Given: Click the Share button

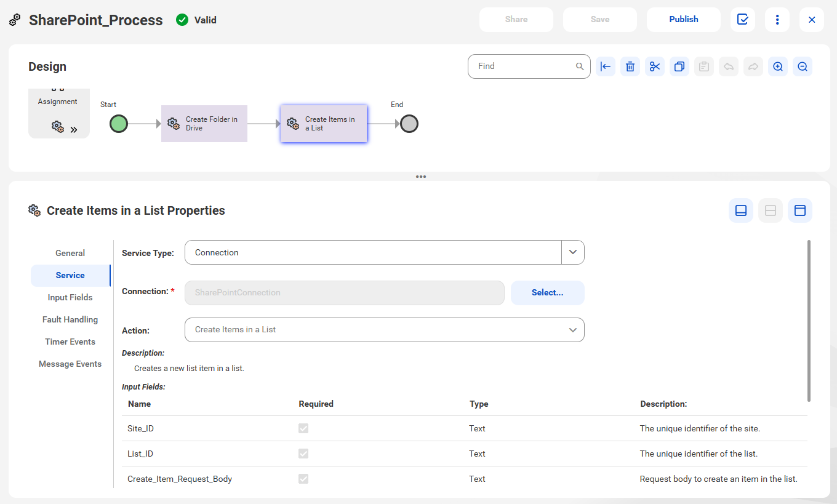Looking at the screenshot, I should pos(516,20).
